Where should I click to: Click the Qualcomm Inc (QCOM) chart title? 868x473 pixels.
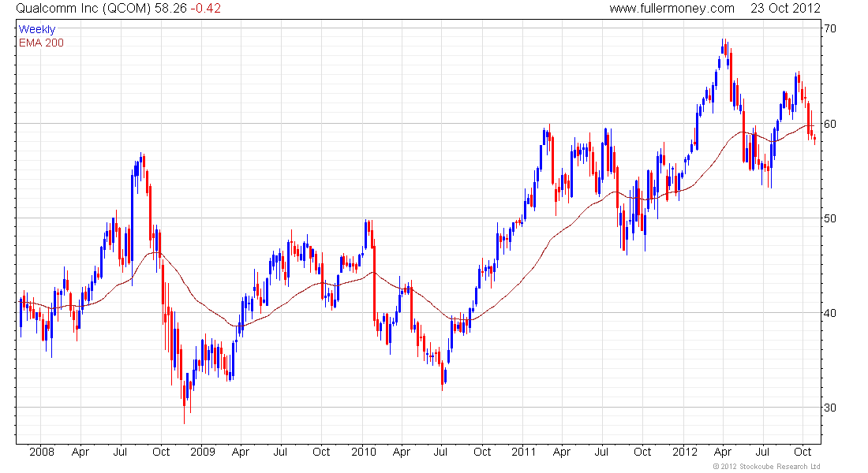coord(83,9)
